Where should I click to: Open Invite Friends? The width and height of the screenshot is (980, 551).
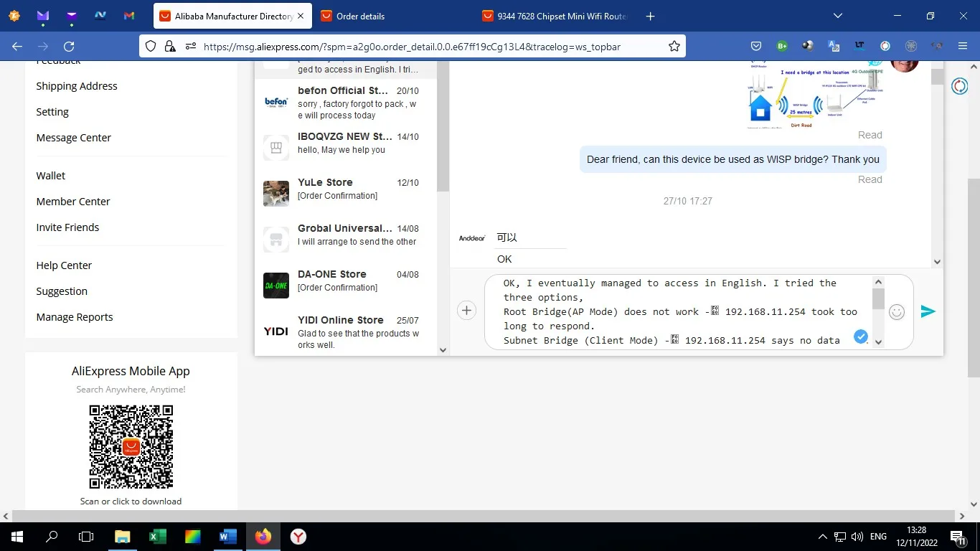(x=67, y=227)
